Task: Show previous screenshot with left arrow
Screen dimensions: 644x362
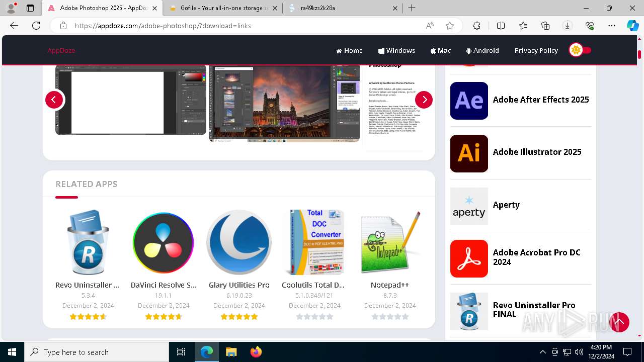Action: (x=54, y=100)
